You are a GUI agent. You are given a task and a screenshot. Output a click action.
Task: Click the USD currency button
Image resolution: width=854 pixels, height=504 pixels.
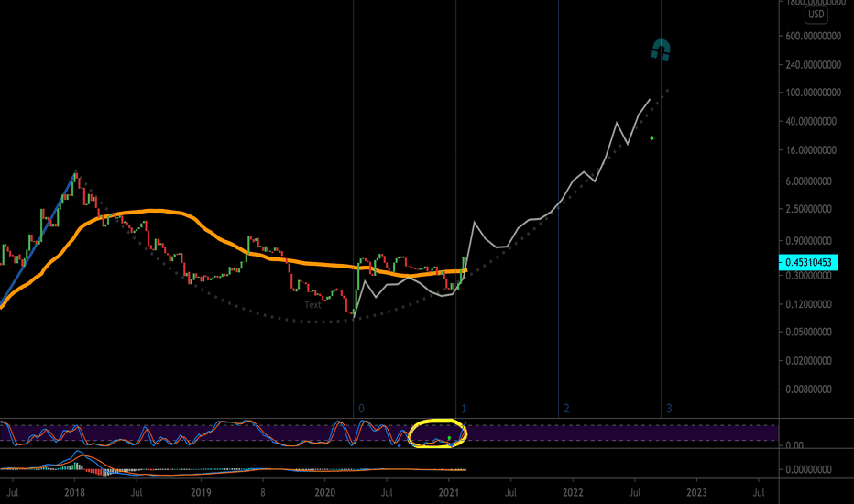pos(816,14)
